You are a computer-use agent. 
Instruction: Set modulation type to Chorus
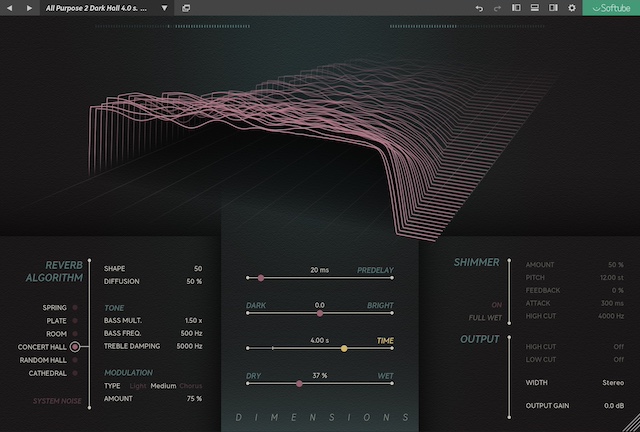coord(191,384)
